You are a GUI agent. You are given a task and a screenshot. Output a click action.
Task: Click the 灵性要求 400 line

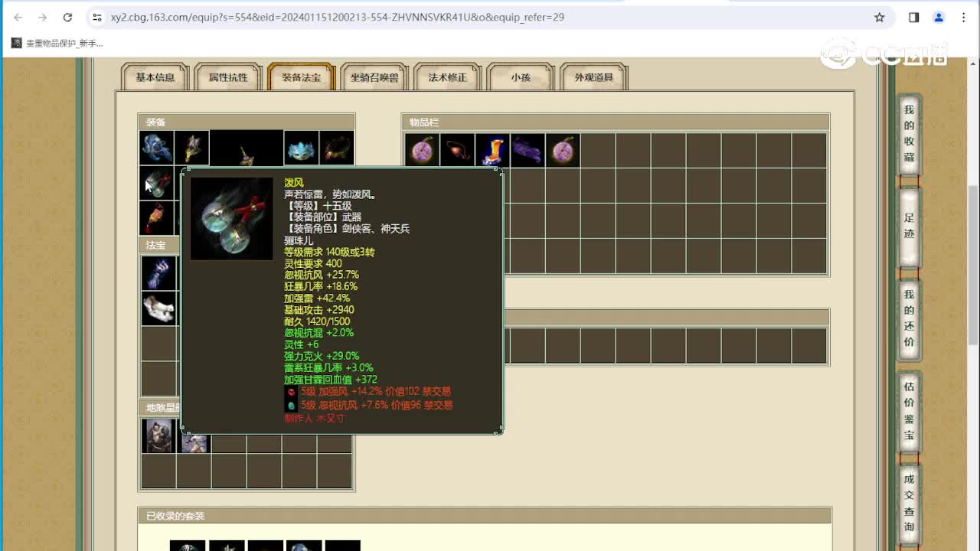pyautogui.click(x=313, y=264)
